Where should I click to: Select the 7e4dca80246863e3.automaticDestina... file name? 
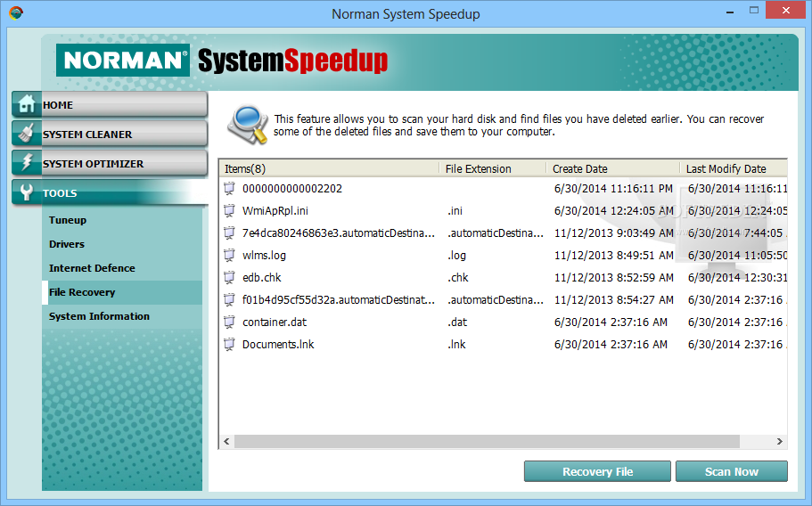pyautogui.click(x=339, y=233)
